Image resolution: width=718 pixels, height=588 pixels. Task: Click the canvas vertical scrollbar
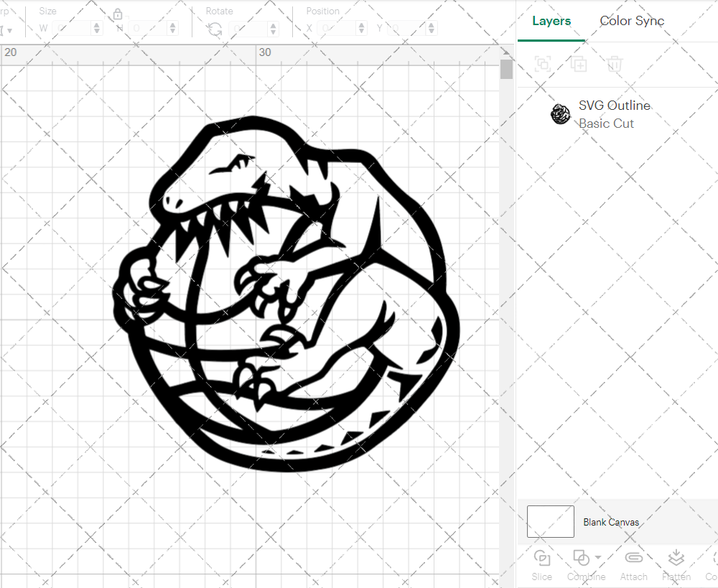tap(506, 68)
